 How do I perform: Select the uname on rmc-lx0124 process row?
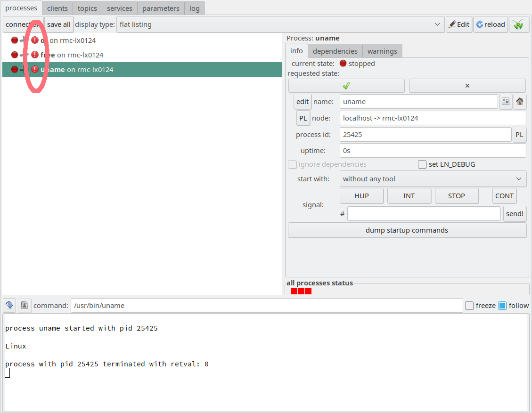coord(142,70)
